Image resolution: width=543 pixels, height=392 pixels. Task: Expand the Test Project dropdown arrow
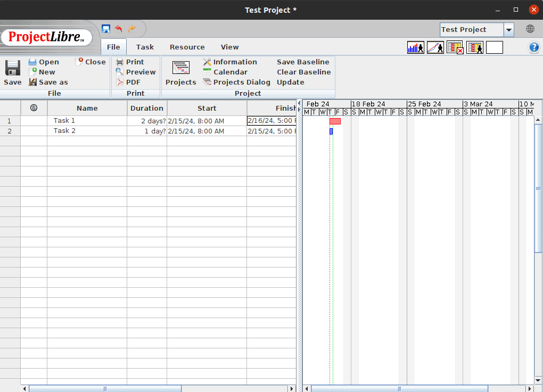(509, 30)
